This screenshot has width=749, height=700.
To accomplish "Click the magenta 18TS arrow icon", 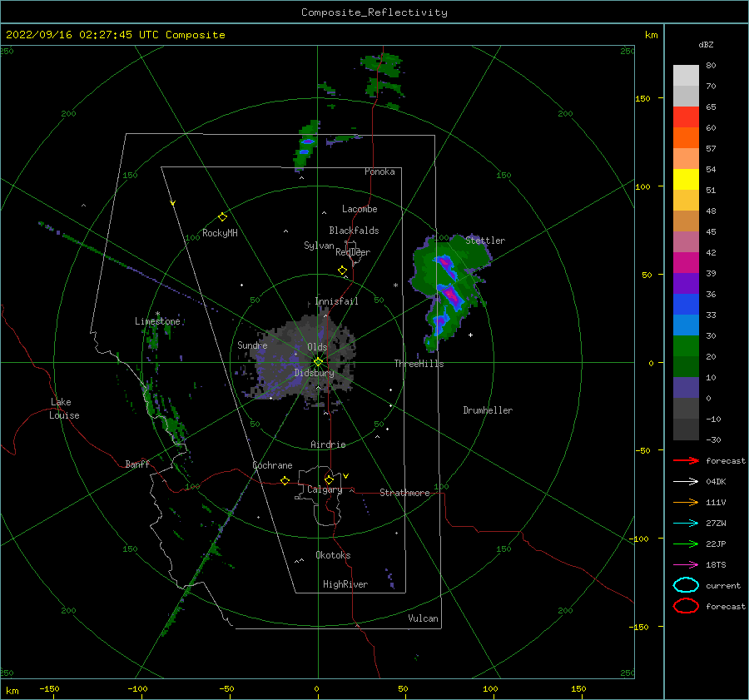I will 686,565.
